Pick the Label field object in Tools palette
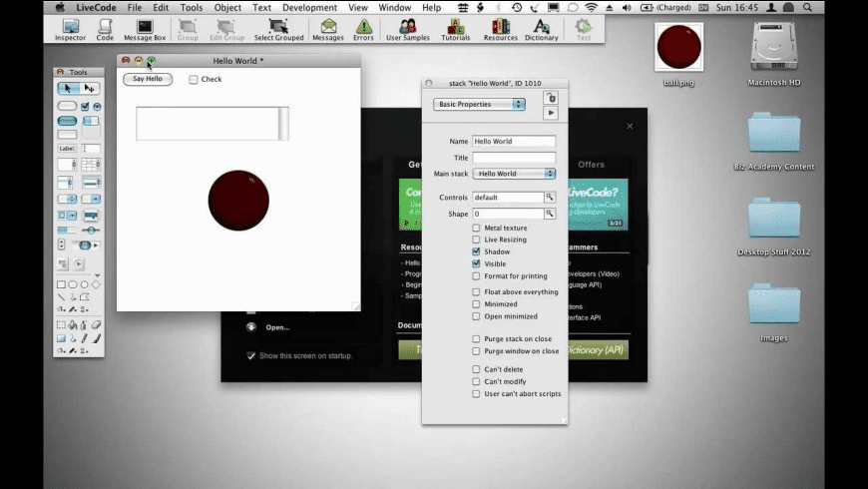The image size is (868, 489). tap(67, 148)
